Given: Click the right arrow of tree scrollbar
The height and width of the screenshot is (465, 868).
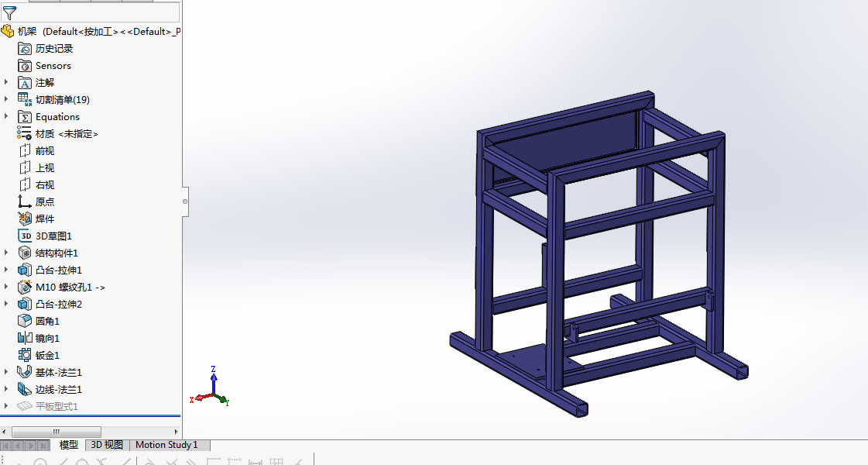Looking at the screenshot, I should (176, 432).
